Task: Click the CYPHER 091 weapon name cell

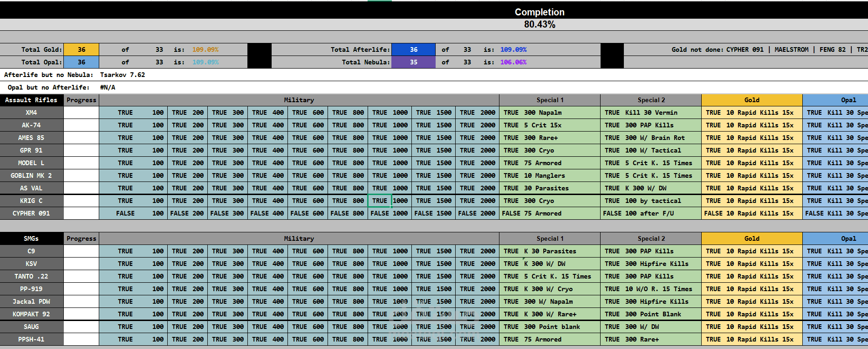Action: pos(32,213)
